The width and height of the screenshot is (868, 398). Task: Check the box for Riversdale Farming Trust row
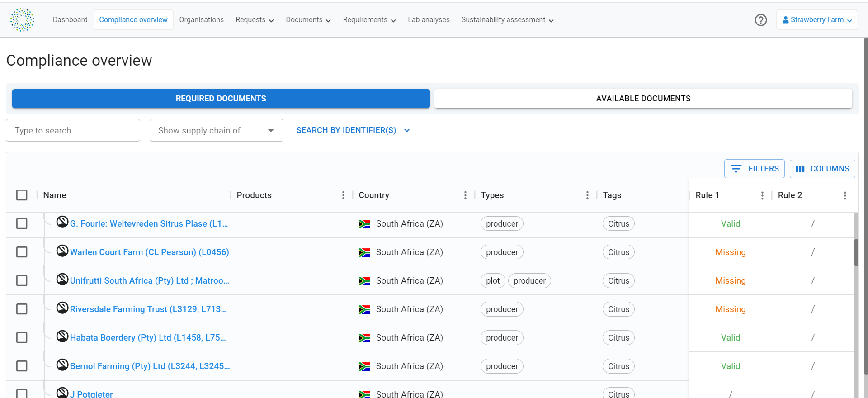22,309
